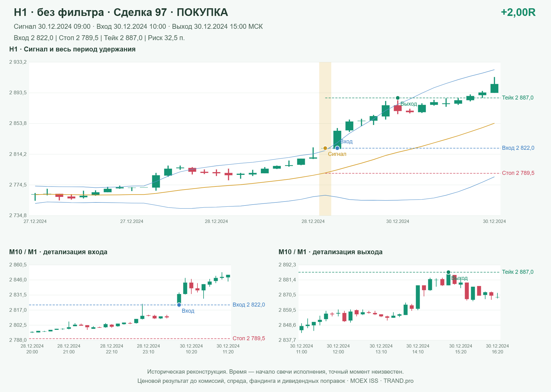Click the signal/entry/exit timestamps line
The image size is (551, 392).
click(138, 27)
